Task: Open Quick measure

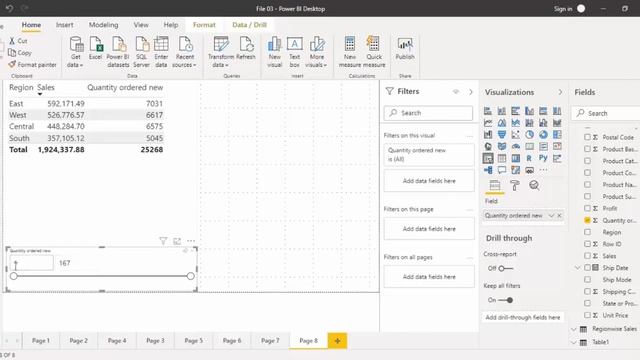Action: [x=374, y=52]
